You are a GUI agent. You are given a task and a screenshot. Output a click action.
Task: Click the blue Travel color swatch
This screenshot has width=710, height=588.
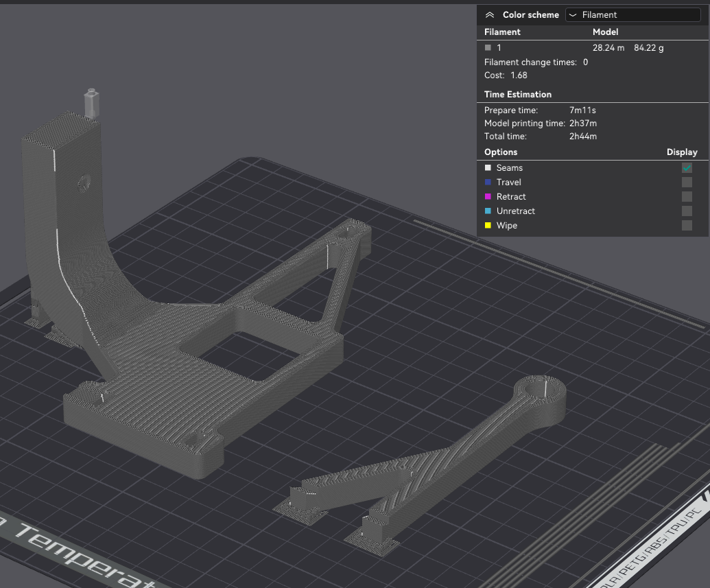click(487, 182)
